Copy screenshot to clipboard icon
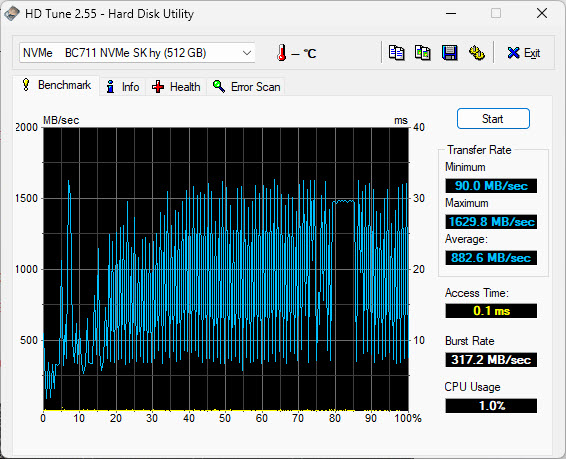This screenshot has height=459, width=566. click(423, 53)
